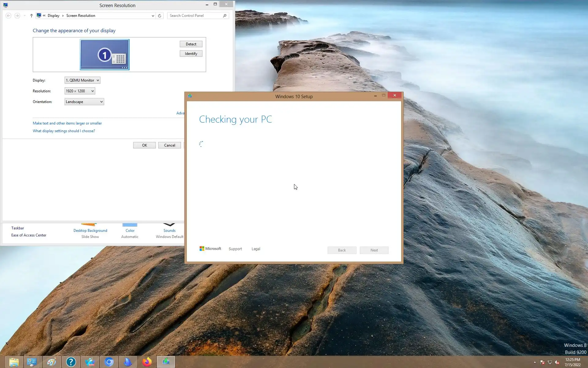Screen dimensions: 588x368
Task: Click the blue question mark help icon
Action: pos(71,362)
